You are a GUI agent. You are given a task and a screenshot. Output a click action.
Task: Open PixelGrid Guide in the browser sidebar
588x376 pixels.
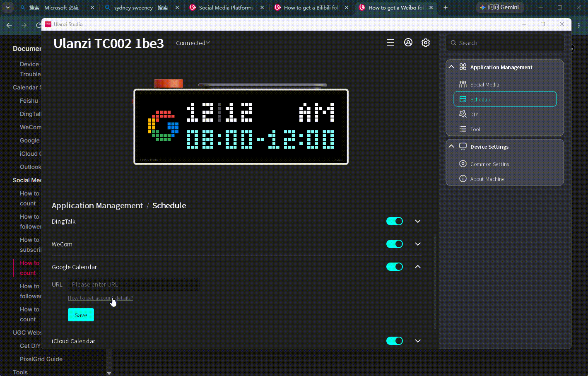point(41,359)
